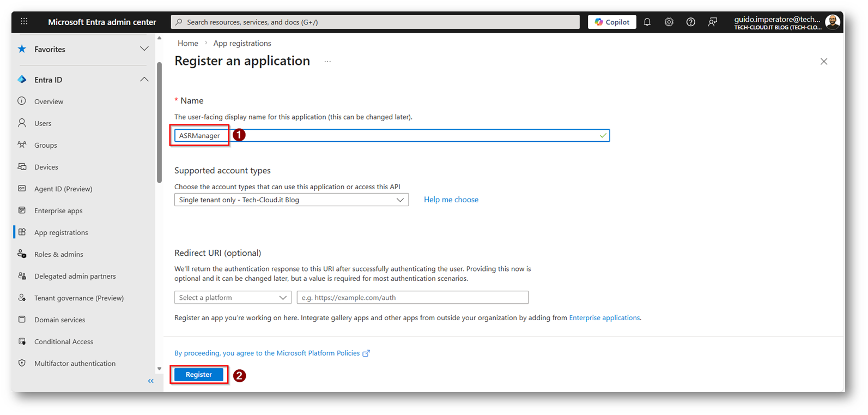
Task: Open the app launcher waffle icon
Action: (24, 22)
